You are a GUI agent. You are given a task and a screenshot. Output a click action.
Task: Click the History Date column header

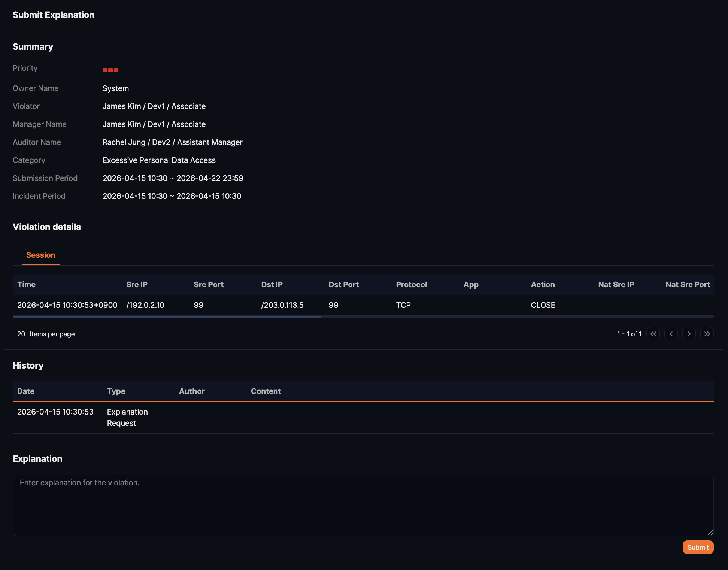26,391
